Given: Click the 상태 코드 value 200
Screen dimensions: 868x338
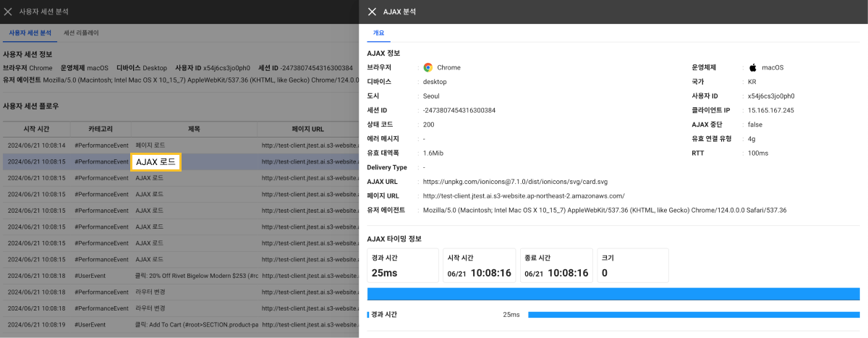Looking at the screenshot, I should (x=429, y=124).
